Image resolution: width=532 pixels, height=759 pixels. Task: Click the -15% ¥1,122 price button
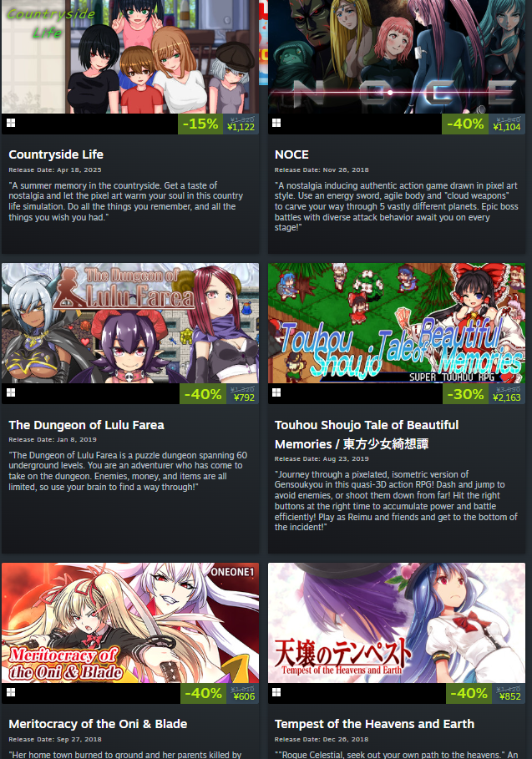point(218,124)
